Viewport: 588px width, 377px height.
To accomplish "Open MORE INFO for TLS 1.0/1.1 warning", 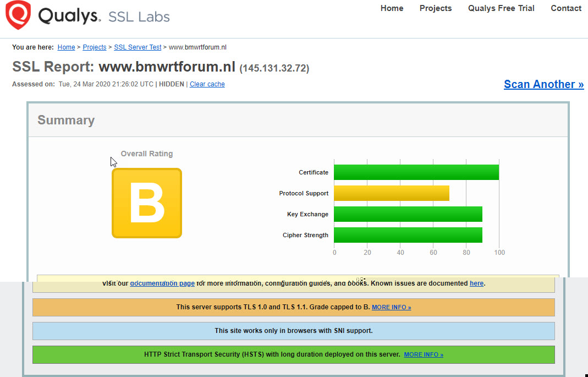I will point(391,307).
